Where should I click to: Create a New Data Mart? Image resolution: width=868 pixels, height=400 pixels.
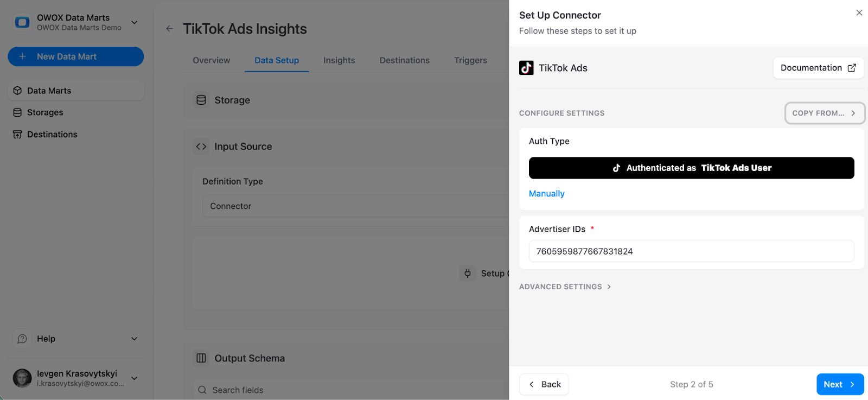tap(76, 56)
